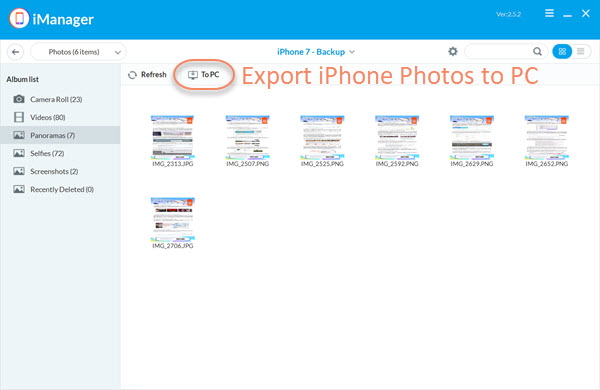
Task: Minimize the iManager window
Action: pyautogui.click(x=567, y=15)
